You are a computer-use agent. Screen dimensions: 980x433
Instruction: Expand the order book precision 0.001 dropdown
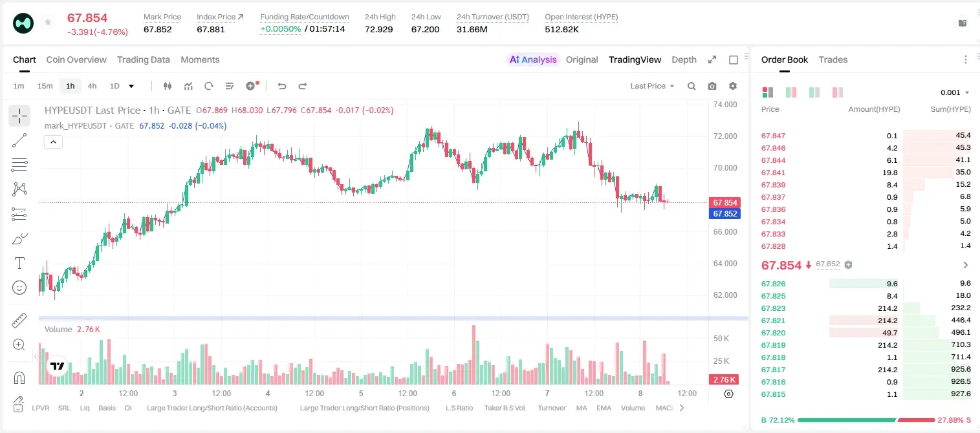pos(955,92)
